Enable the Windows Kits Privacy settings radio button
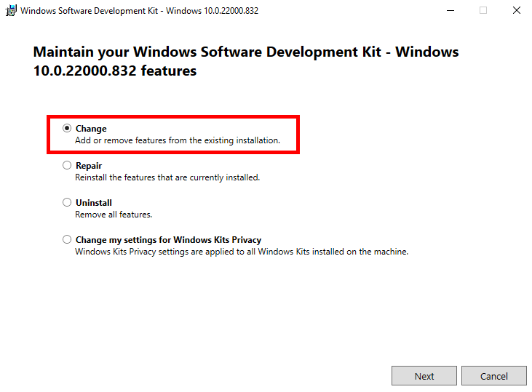 coord(67,240)
